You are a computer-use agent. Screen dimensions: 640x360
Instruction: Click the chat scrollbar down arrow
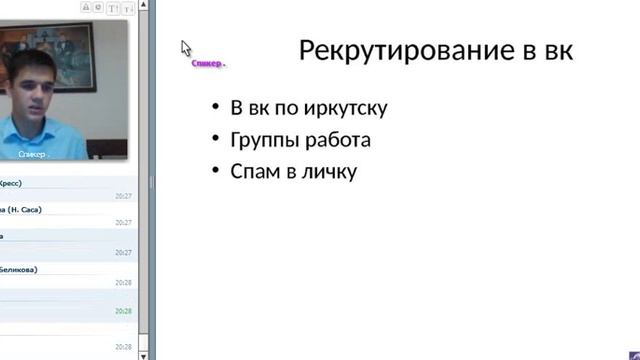143,356
